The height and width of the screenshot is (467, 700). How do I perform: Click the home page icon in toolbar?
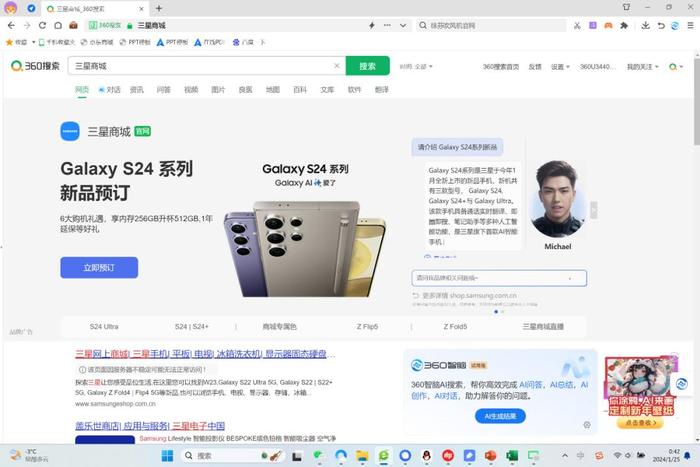coord(58,25)
